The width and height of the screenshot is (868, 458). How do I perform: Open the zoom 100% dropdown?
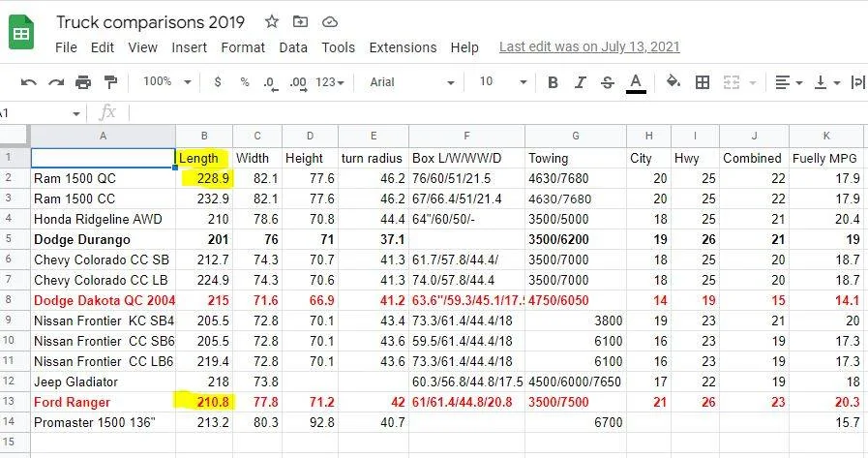click(166, 82)
